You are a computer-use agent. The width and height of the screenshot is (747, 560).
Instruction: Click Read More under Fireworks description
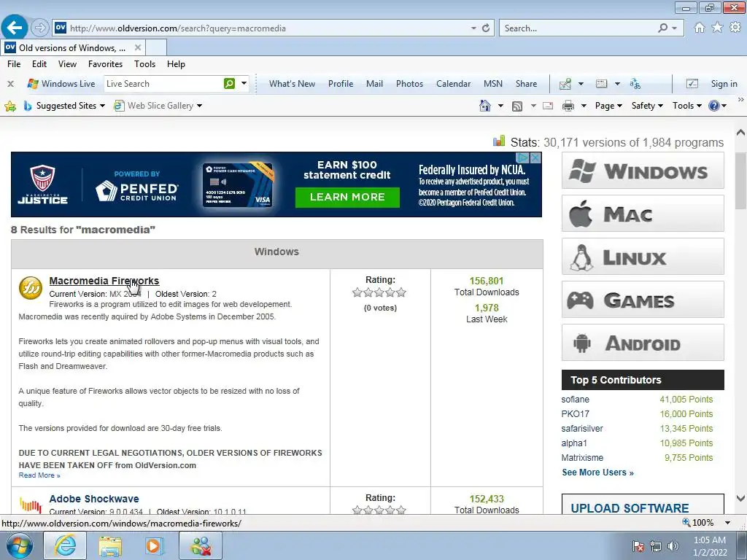click(39, 475)
